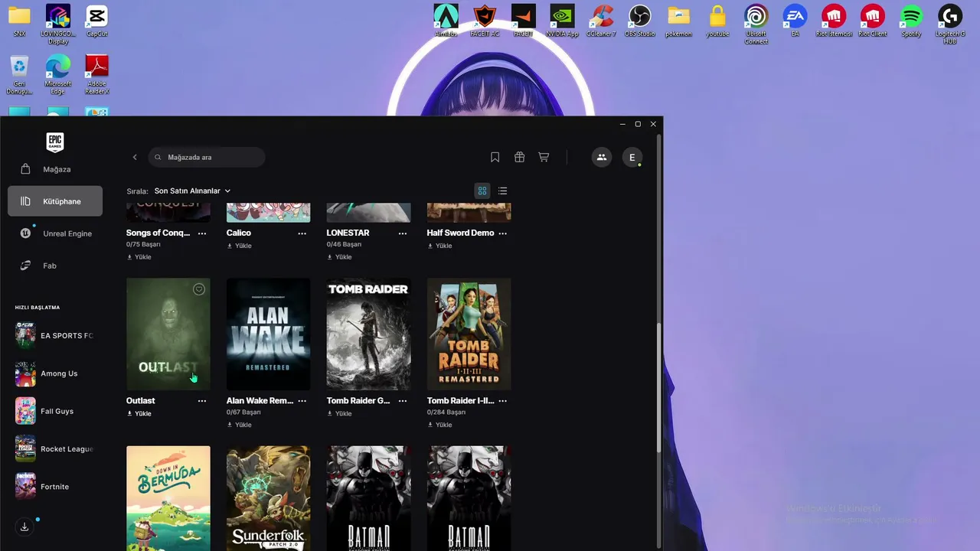
Task: Select the Microsoft Edge desktop icon
Action: (58, 74)
